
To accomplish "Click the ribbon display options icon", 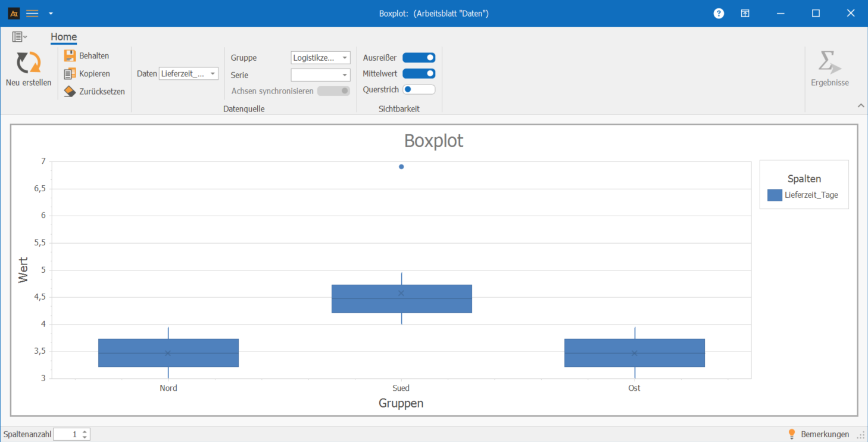I will click(745, 13).
